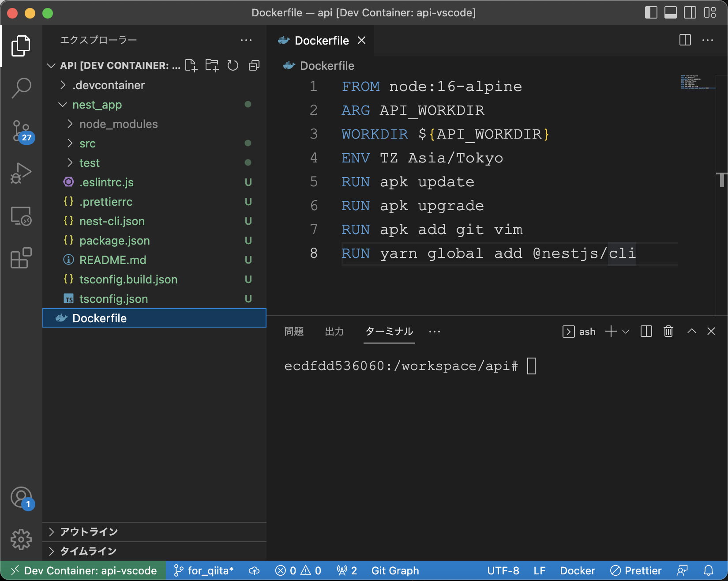Create a new folder in explorer

point(212,65)
